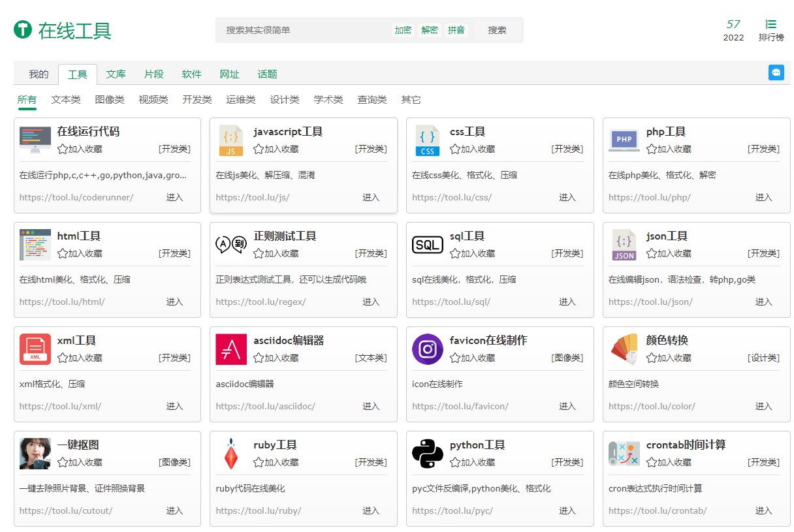Image resolution: width=794 pixels, height=532 pixels.
Task: Click the 57 2022 counter
Action: [x=733, y=30]
